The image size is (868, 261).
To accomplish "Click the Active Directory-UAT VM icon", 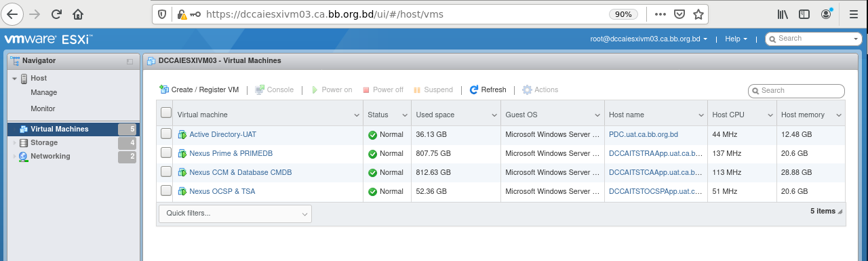I will pos(182,134).
